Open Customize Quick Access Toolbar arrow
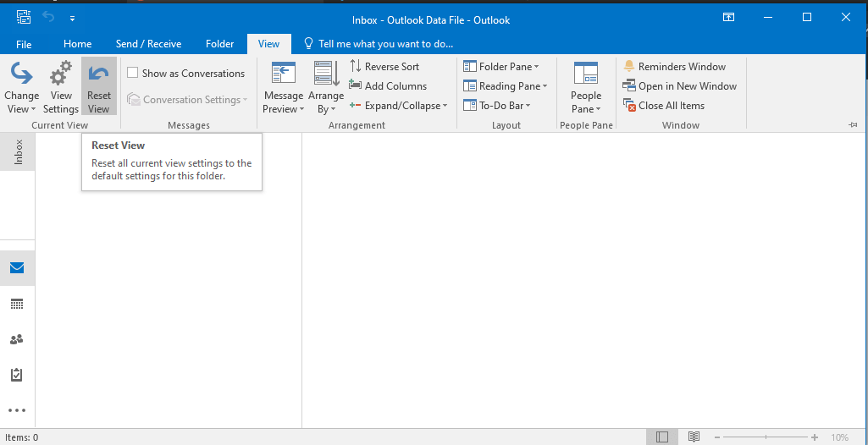868x445 pixels. click(x=73, y=19)
